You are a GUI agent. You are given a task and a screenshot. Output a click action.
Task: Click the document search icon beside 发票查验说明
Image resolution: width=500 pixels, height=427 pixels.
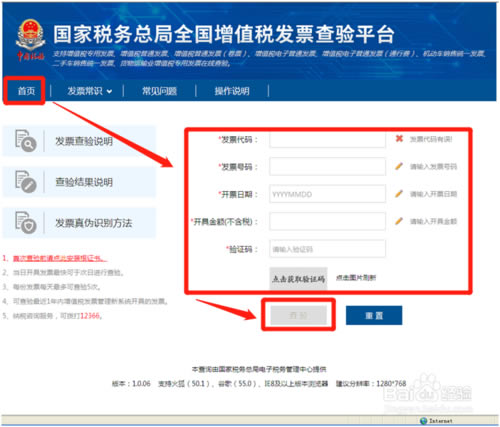[25, 141]
